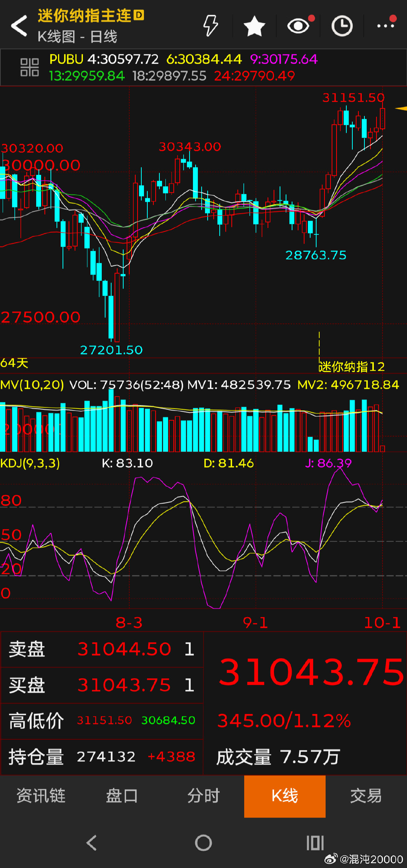Open the three-dot more menu
This screenshot has width=407, height=868.
386,26
